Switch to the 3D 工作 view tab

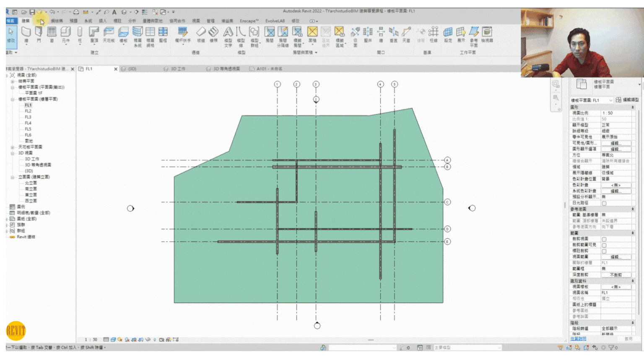(x=178, y=69)
